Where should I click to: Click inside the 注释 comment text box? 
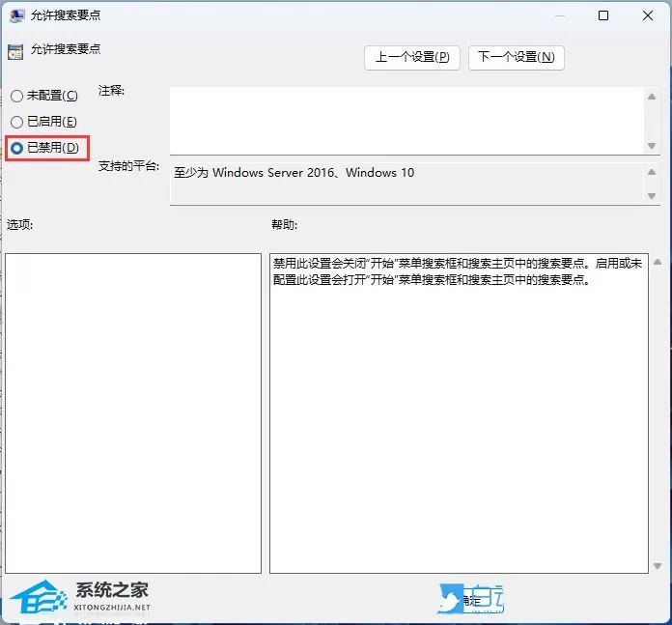tap(407, 121)
